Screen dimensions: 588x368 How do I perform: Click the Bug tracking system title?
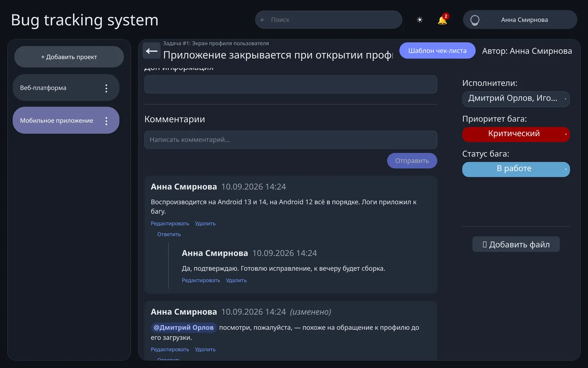tap(85, 20)
